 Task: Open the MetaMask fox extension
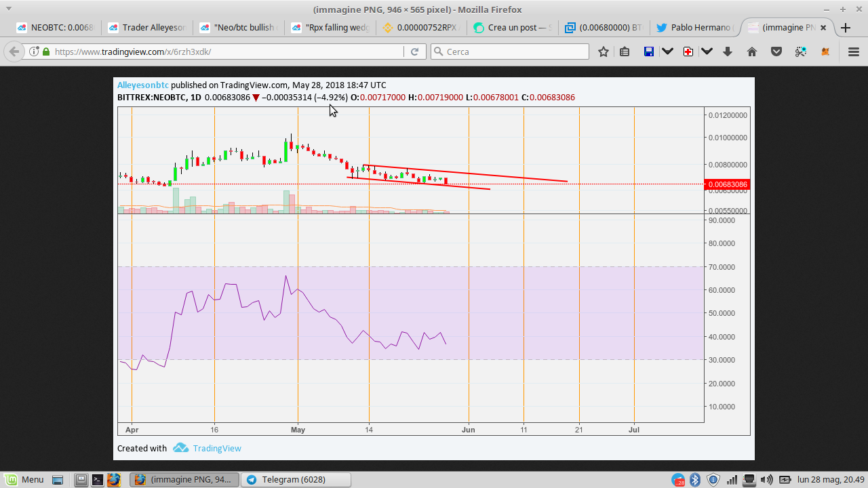click(x=825, y=52)
